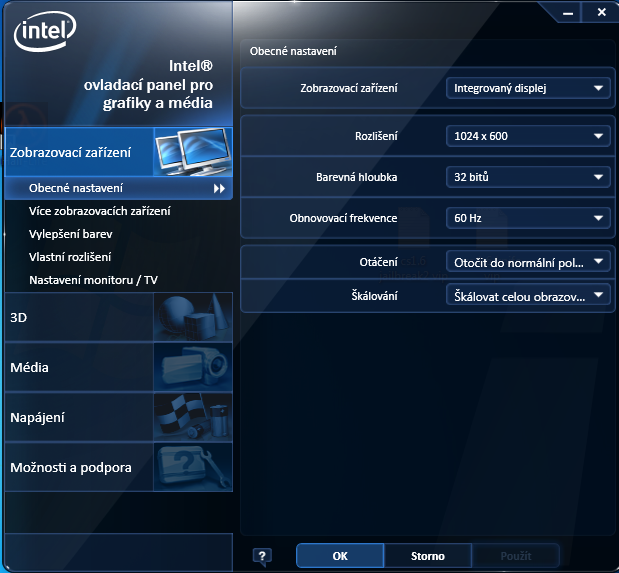
Task: Click the checkered flag and battery icon beside Napájení
Action: coord(193,417)
